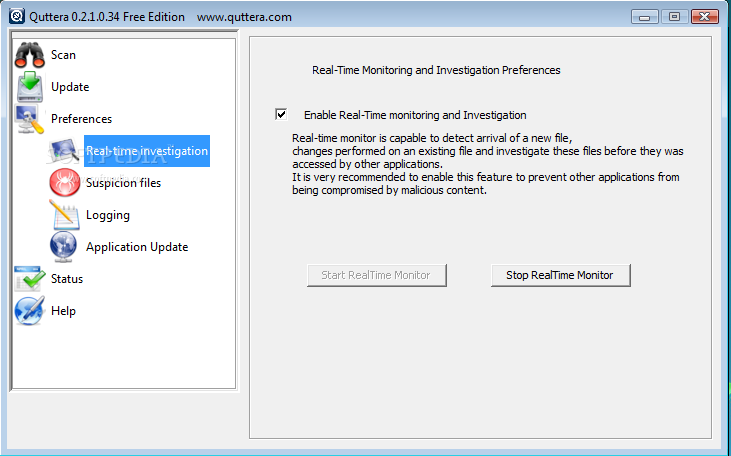Click the 'Enable Real-Time monitoring and Investigation' label
Screen dimensions: 731x456
pyautogui.click(x=415, y=115)
